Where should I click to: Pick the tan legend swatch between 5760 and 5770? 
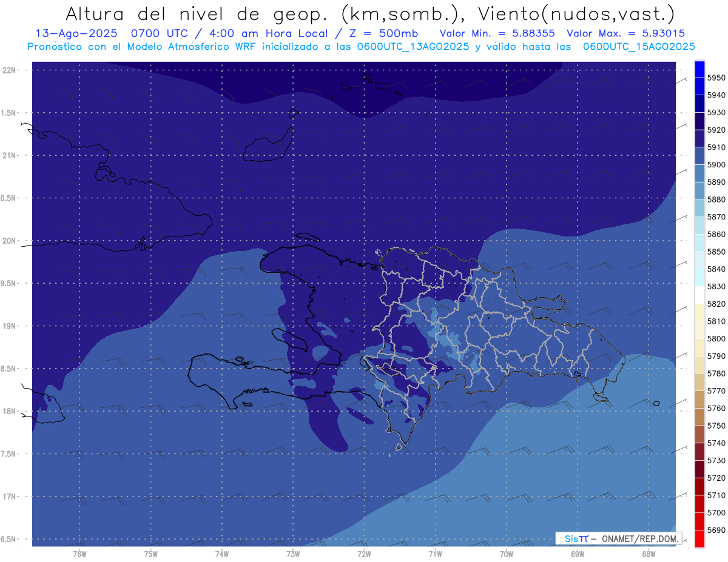699,399
